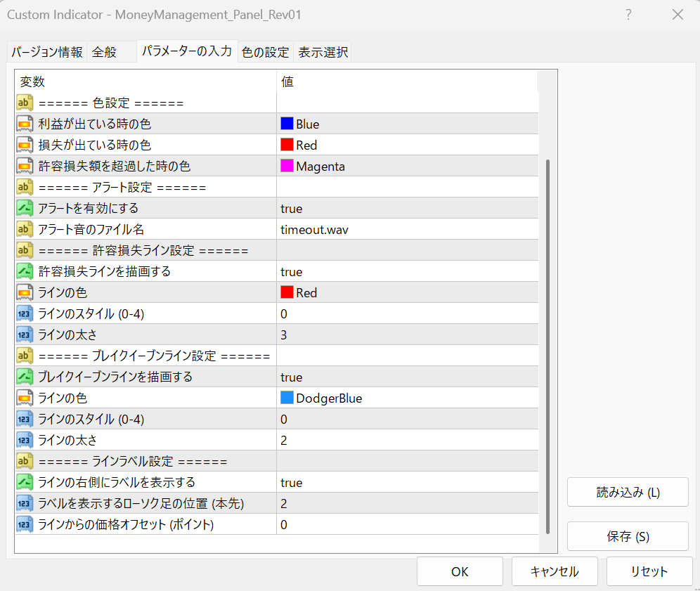This screenshot has height=591, width=700.
Task: Click the icon beside the 色設定 header row
Action: tap(25, 103)
